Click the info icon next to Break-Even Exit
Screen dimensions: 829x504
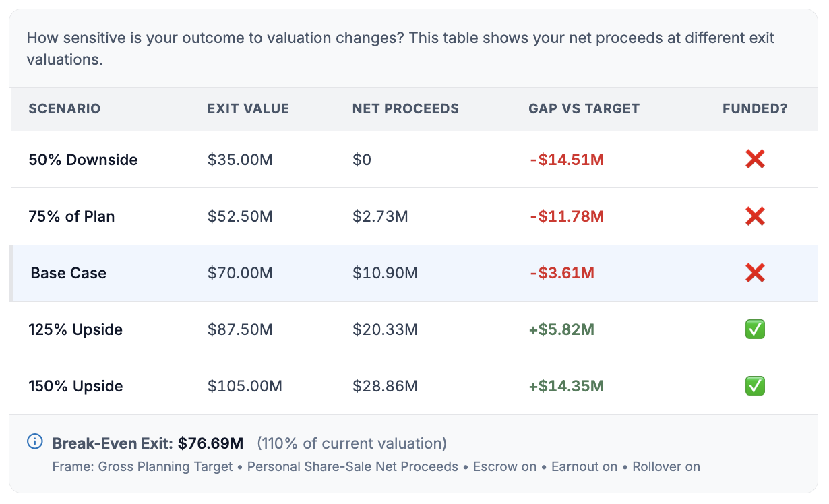34,442
